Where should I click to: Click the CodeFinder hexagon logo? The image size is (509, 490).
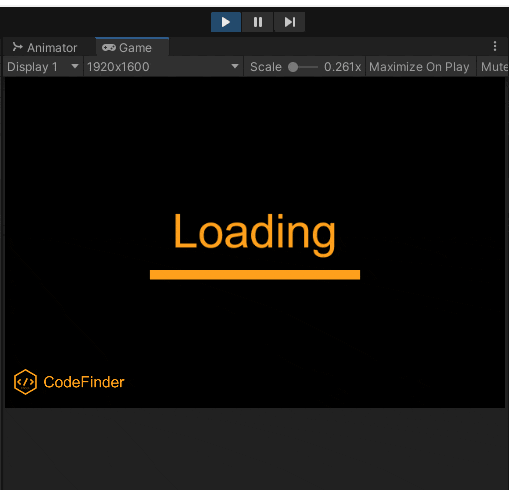(x=25, y=382)
